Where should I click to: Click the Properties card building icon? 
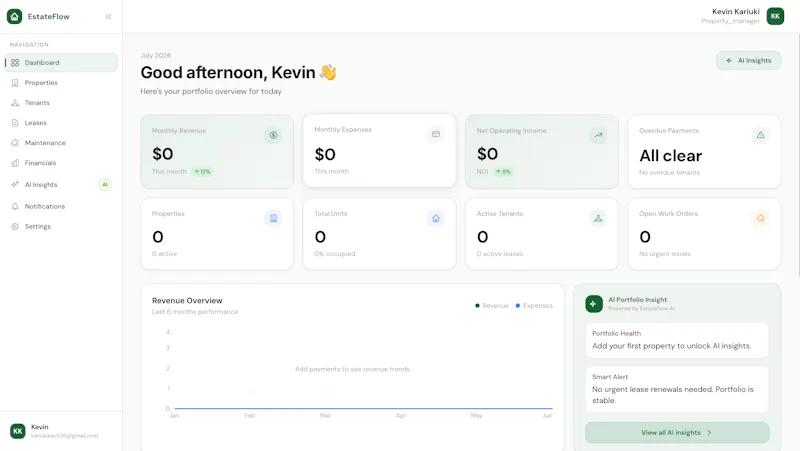tap(273, 218)
